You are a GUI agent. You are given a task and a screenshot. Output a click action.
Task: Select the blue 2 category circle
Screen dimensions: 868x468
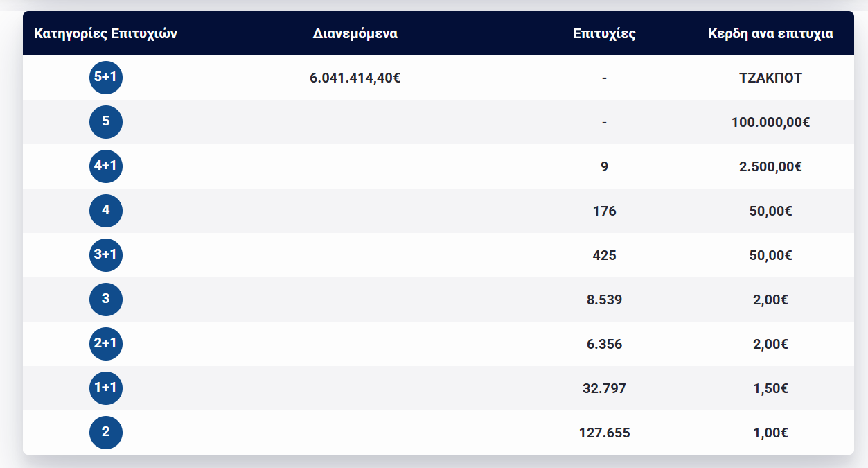(x=106, y=433)
